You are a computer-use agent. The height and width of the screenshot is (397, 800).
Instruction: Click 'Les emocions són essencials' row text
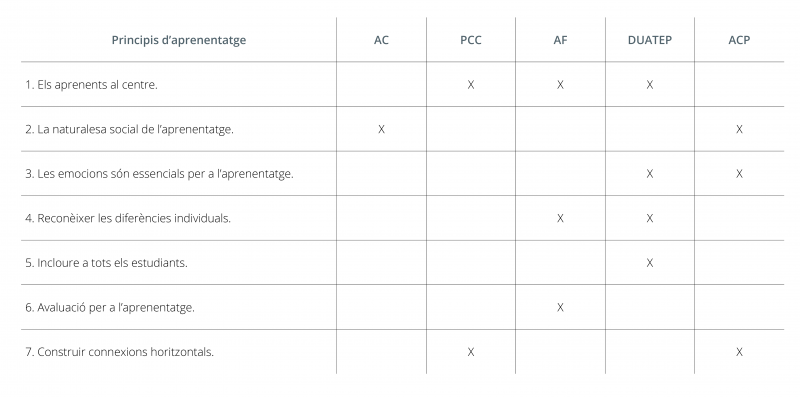point(159,173)
